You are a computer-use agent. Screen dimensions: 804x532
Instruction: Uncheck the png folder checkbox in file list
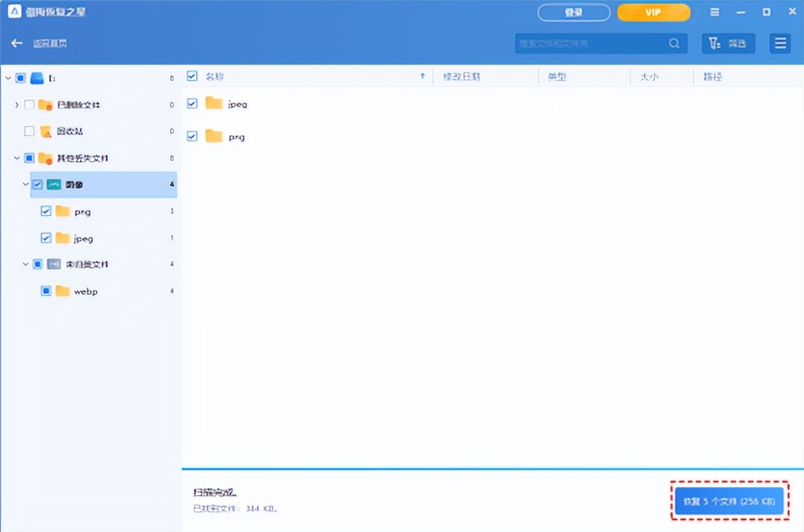[192, 136]
